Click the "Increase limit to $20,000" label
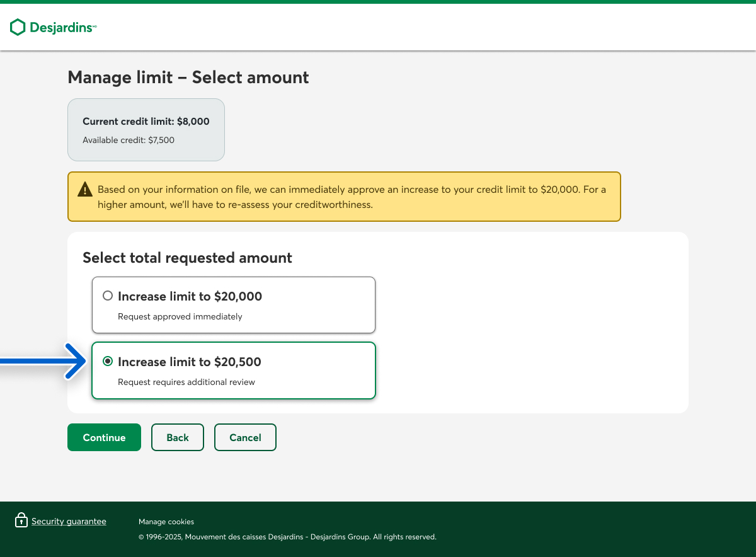This screenshot has width=756, height=557. (x=190, y=296)
